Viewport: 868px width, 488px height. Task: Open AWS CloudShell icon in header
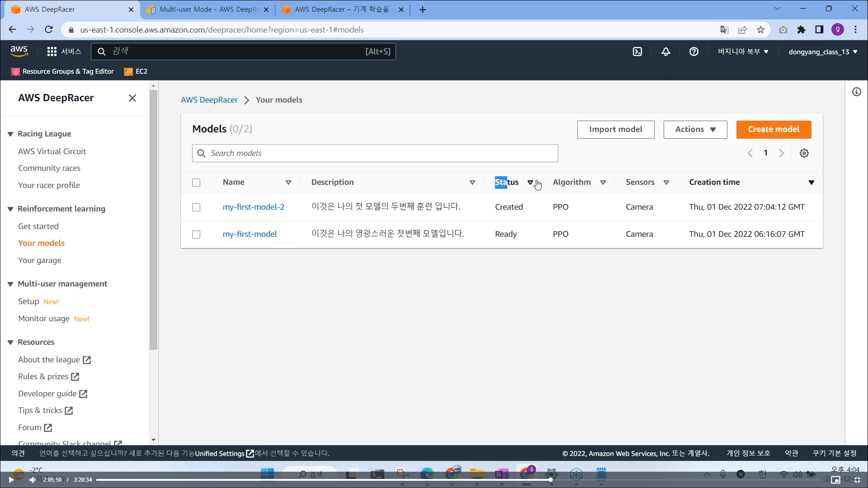pyautogui.click(x=637, y=52)
